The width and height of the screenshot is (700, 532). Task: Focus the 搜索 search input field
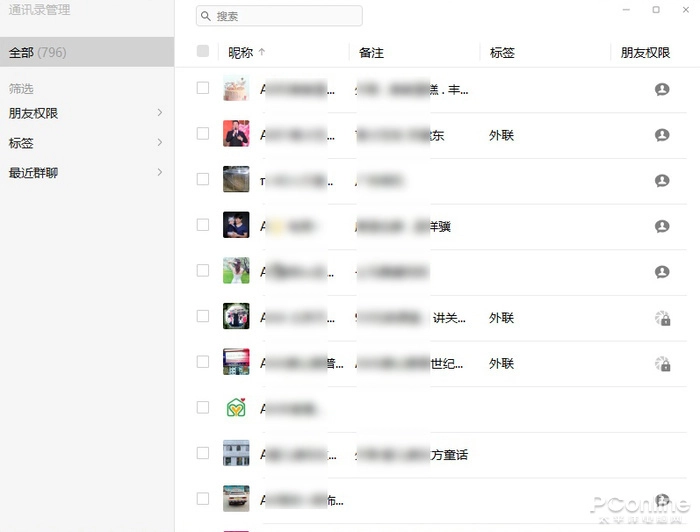tap(279, 16)
